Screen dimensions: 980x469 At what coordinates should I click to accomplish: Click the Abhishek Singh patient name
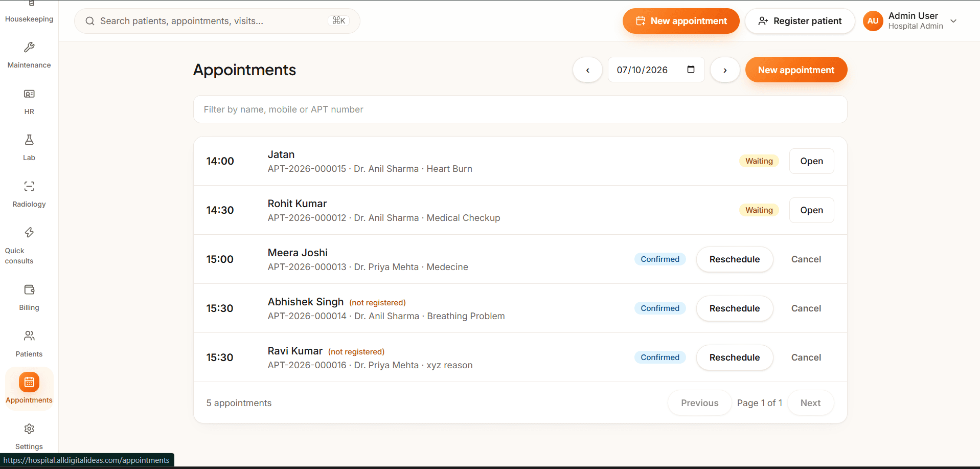click(306, 302)
